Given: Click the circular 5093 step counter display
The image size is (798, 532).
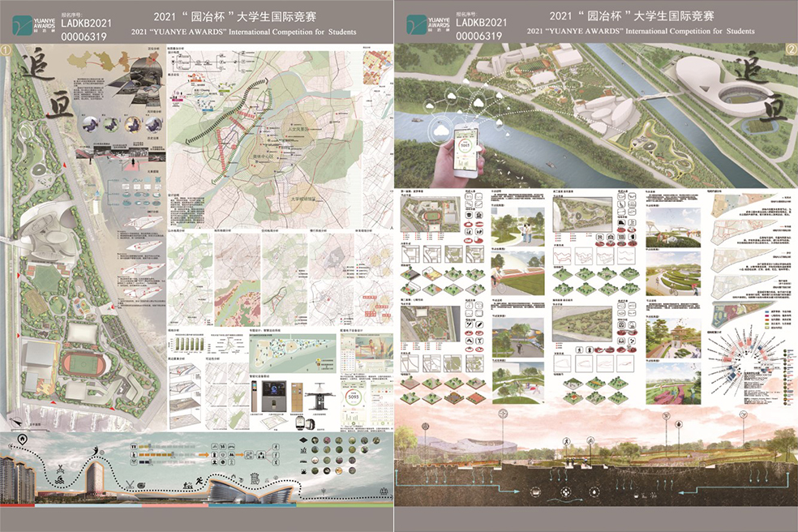Looking at the screenshot, I should [x=353, y=398].
